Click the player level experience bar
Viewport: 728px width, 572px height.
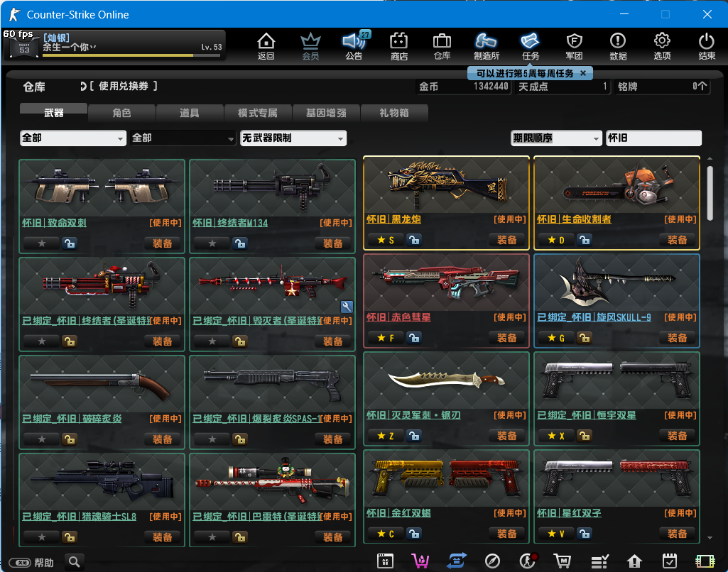pos(131,55)
